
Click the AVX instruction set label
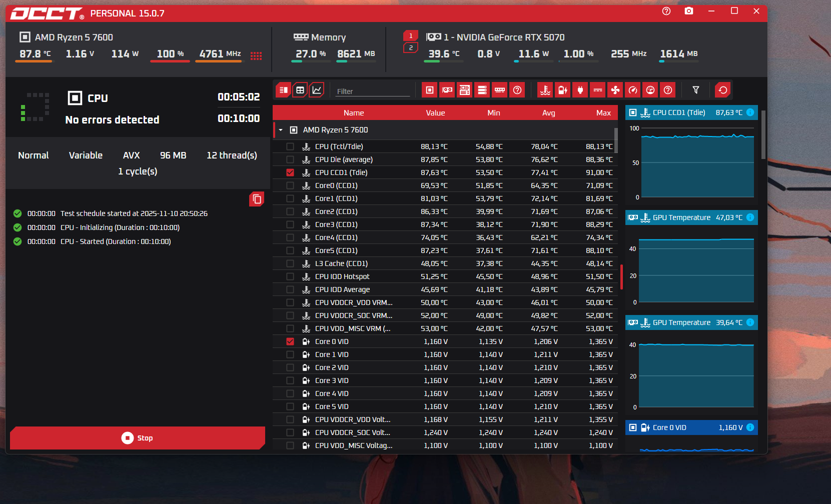(x=131, y=155)
